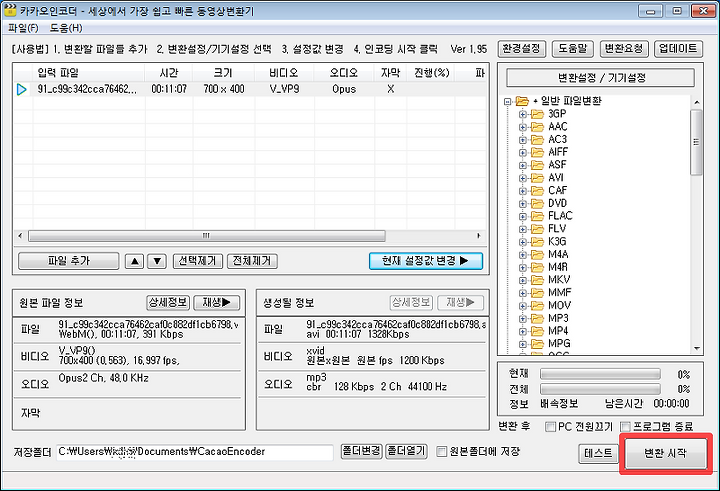Expand the AVI format node
720x491 pixels.
click(x=523, y=178)
